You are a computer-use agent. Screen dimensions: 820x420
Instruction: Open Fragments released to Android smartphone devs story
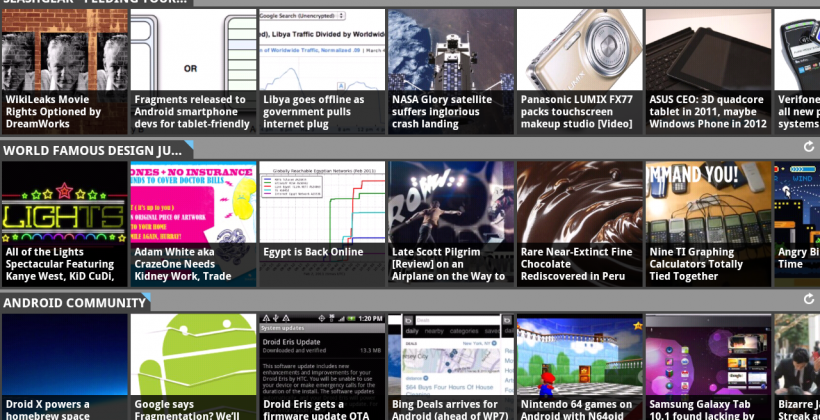tap(193, 72)
